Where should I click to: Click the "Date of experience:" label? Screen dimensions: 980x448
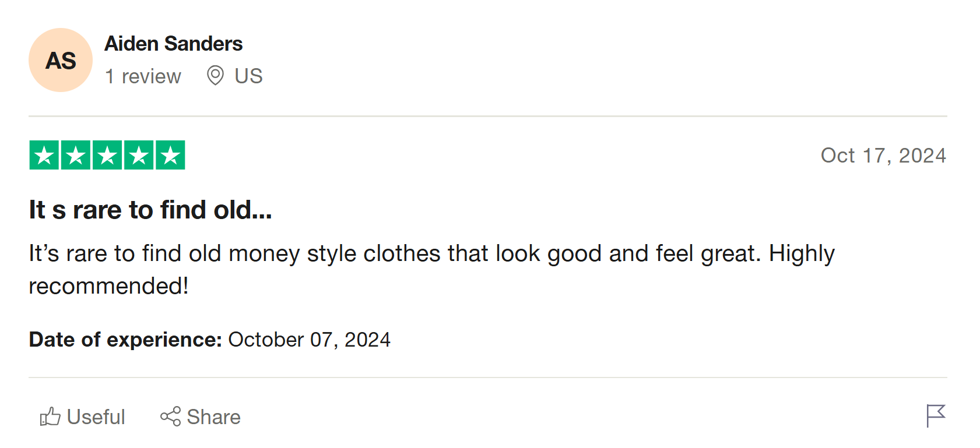[x=125, y=340]
